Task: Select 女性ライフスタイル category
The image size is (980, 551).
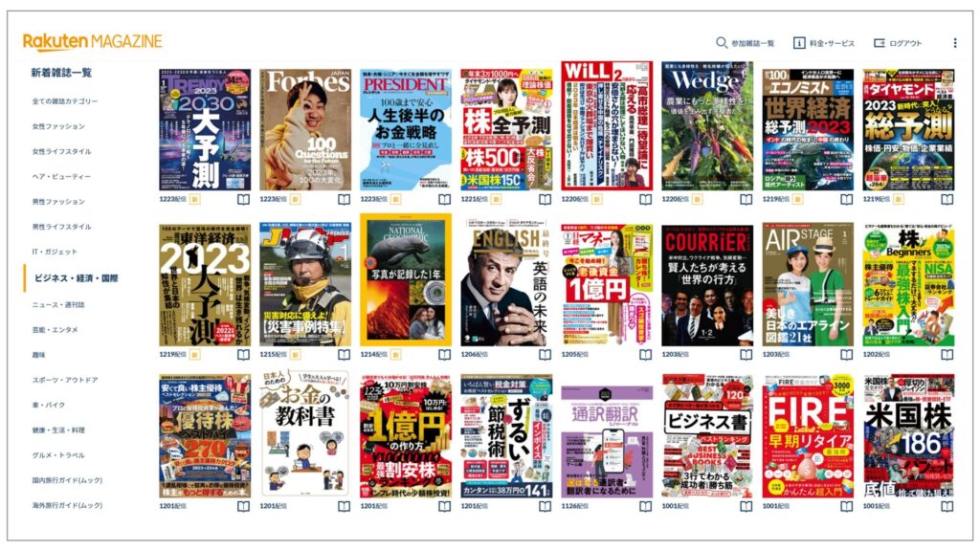Action: tap(62, 151)
